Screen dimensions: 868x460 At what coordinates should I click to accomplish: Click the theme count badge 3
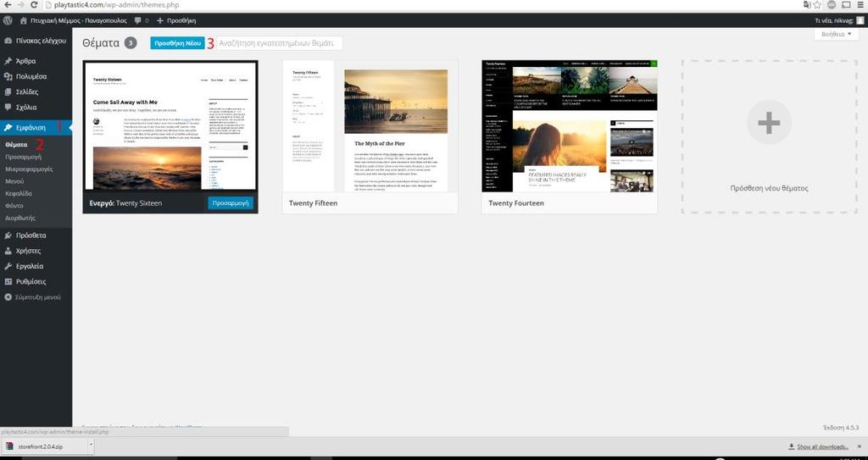130,43
